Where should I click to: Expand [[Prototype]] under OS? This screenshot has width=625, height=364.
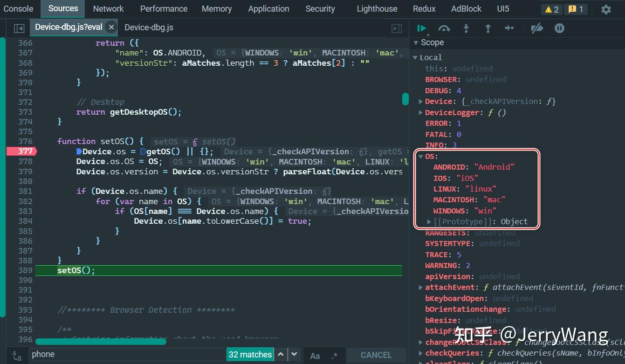(x=429, y=222)
